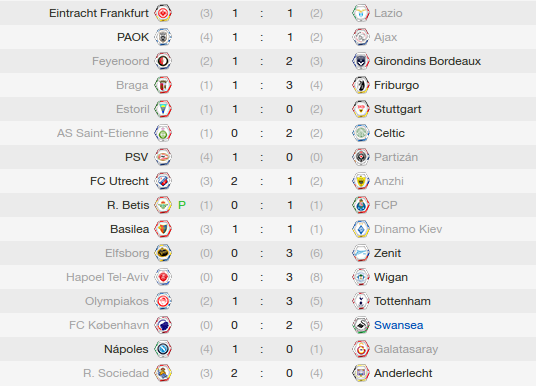536x386 pixels.
Task: Click the Tottenham club crest
Action: [361, 301]
